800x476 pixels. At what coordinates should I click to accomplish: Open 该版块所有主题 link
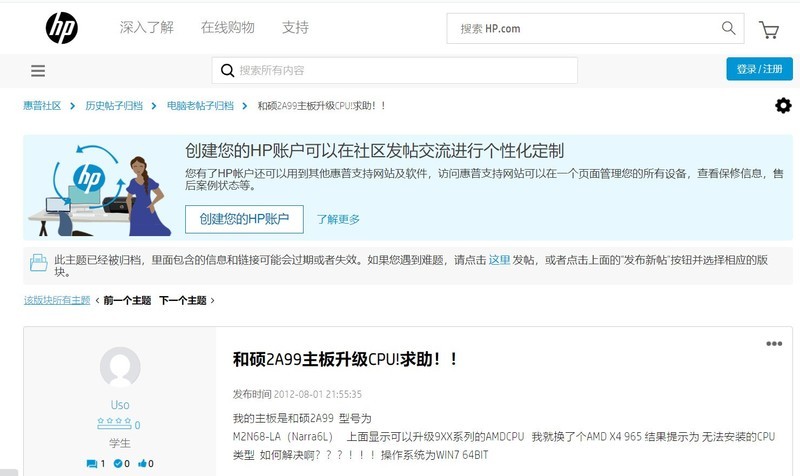pyautogui.click(x=57, y=300)
